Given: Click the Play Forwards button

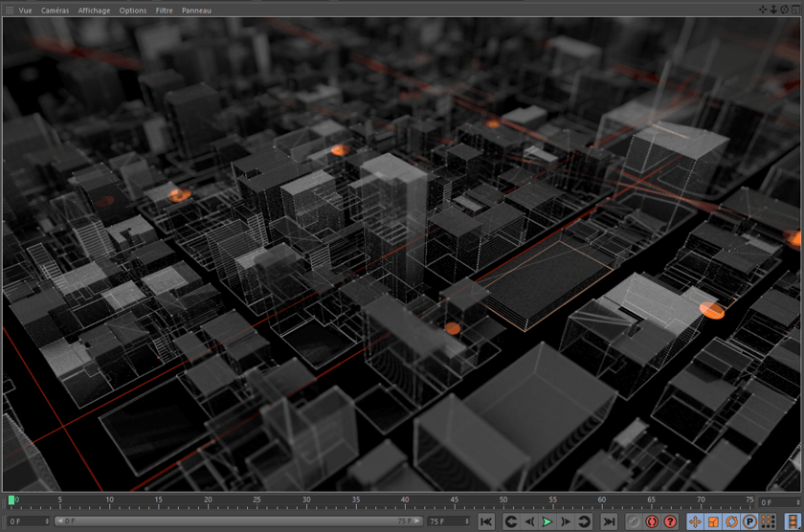Looking at the screenshot, I should (x=547, y=521).
